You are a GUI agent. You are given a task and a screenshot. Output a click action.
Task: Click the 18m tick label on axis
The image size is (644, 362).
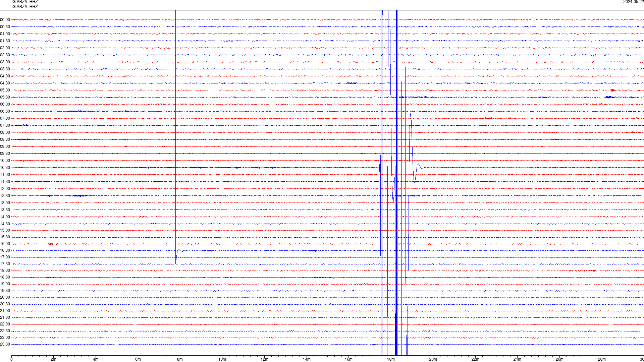391,359
